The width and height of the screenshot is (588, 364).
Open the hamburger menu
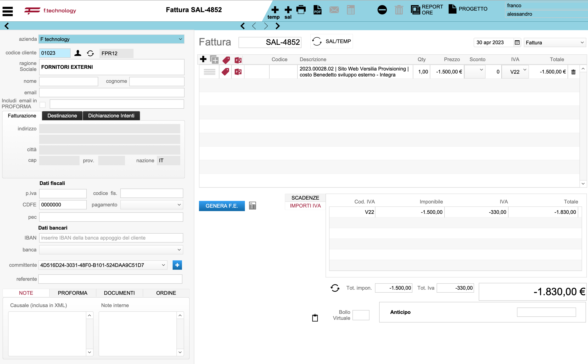(7, 11)
